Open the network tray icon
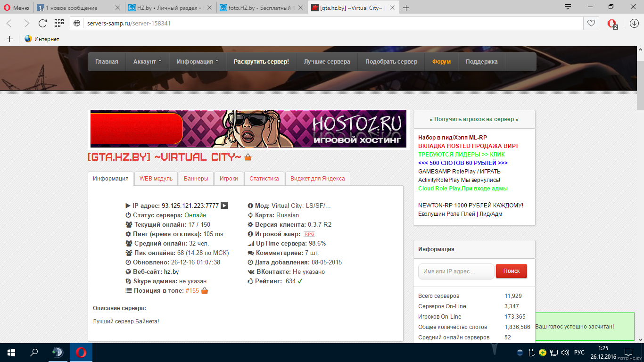The height and width of the screenshot is (362, 644). (x=553, y=353)
